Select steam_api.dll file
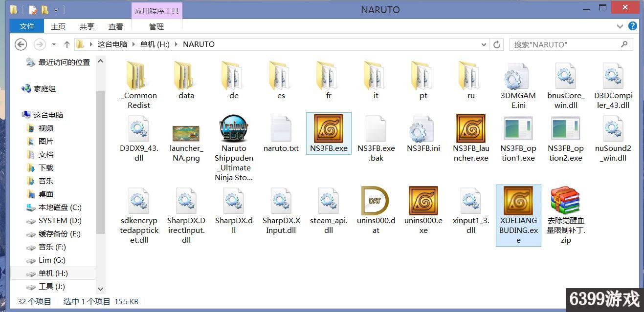The height and width of the screenshot is (312, 644). pos(329,211)
